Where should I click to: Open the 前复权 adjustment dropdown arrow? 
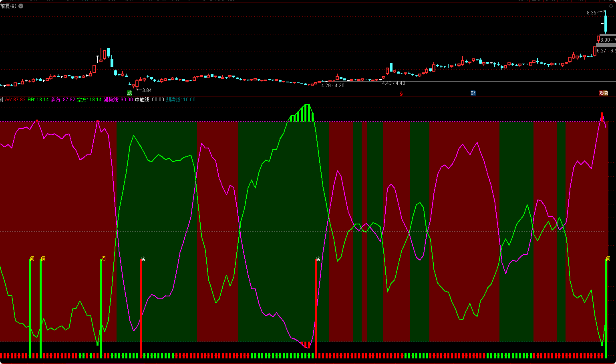(21, 6)
